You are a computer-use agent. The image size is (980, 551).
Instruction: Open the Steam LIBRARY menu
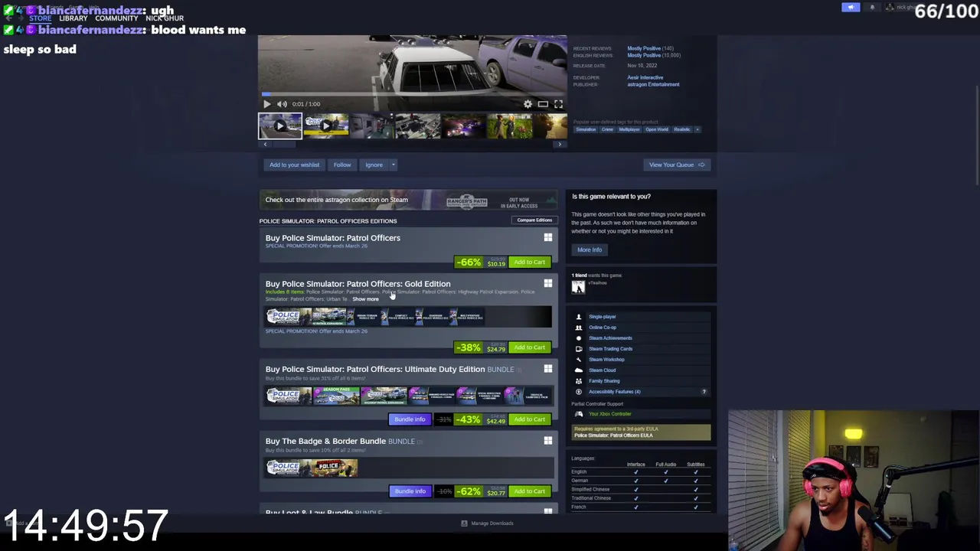coord(73,18)
